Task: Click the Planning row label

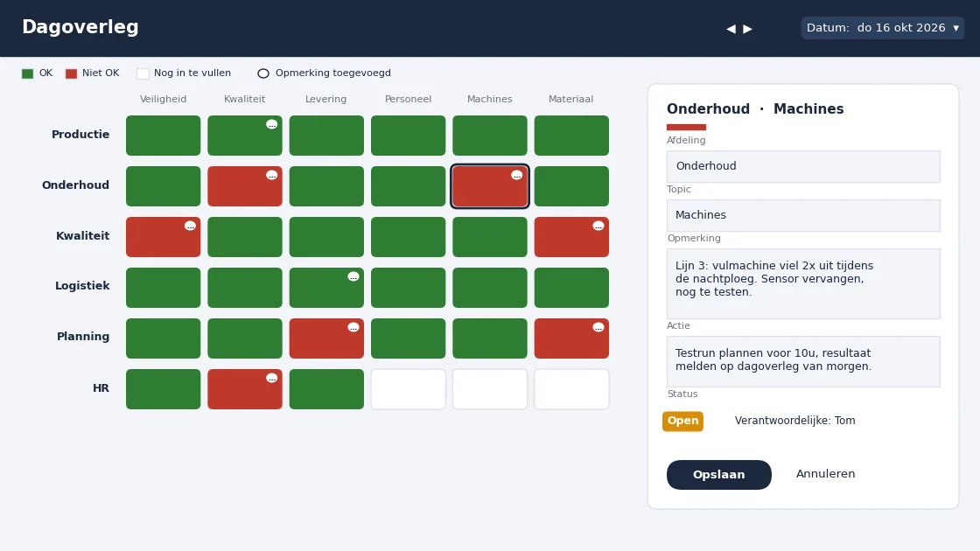Action: coord(83,337)
